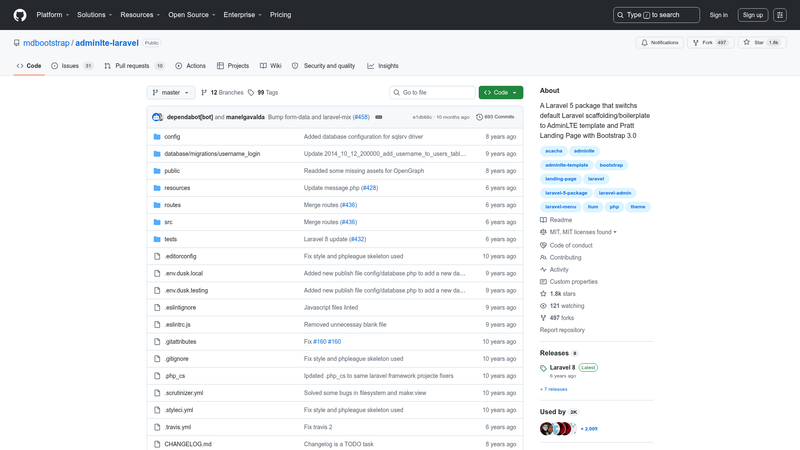800x450 pixels.
Task: Expand the Open Source menu
Action: (x=192, y=15)
